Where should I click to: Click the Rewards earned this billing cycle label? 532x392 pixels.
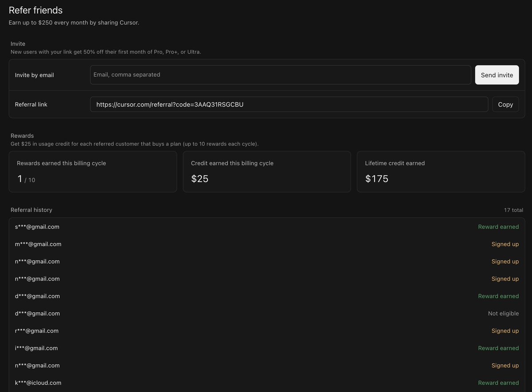61,163
